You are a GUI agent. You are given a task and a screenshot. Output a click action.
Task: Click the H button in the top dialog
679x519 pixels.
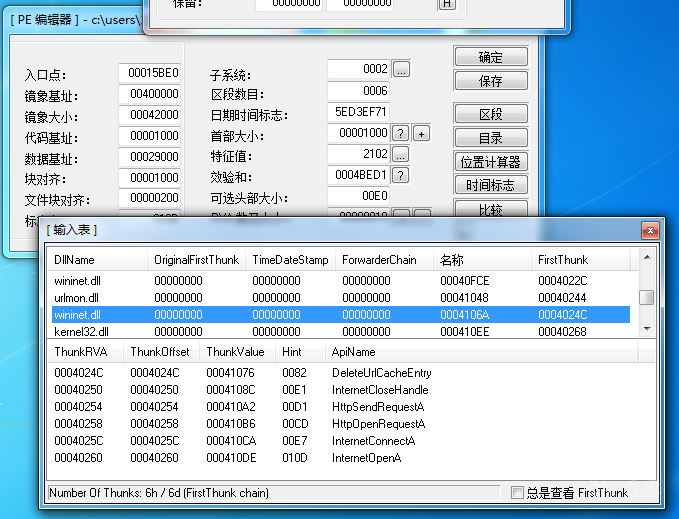447,4
